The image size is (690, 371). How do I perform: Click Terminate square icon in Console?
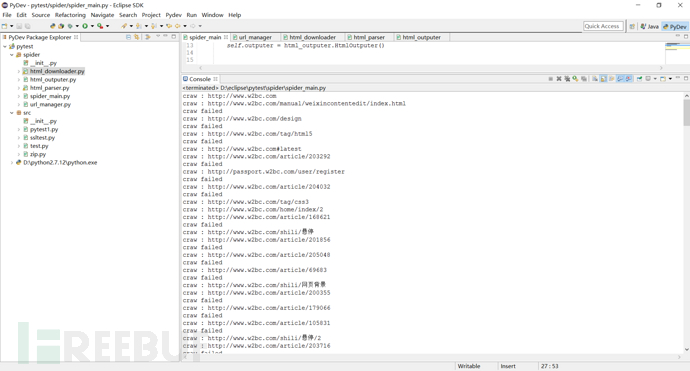pyautogui.click(x=551, y=79)
